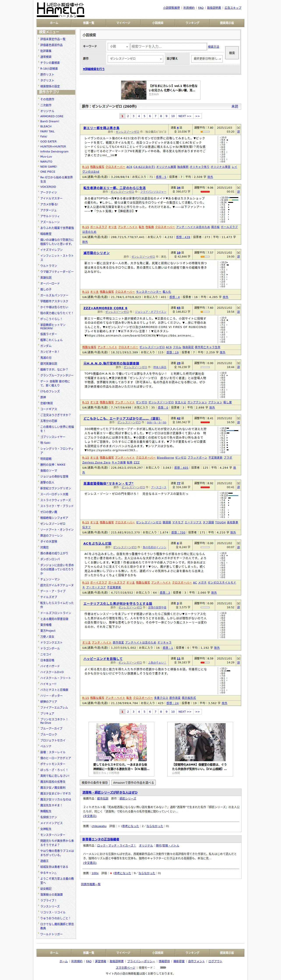This screenshot has width=281, height=980.
Task: Open 推薦一覧 in the top navigation bar
Action: pyautogui.click(x=89, y=23)
